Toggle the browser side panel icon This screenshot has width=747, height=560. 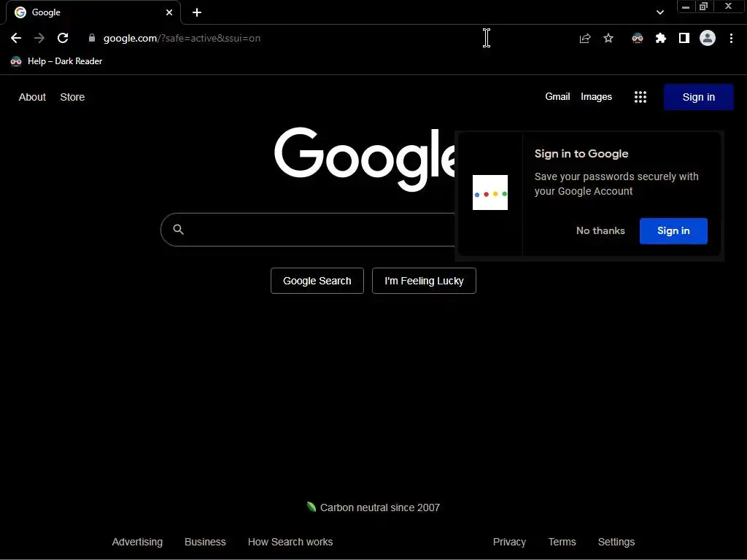pyautogui.click(x=684, y=38)
